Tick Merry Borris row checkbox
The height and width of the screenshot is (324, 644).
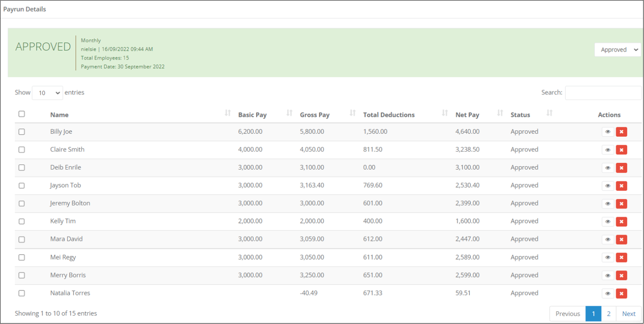22,275
